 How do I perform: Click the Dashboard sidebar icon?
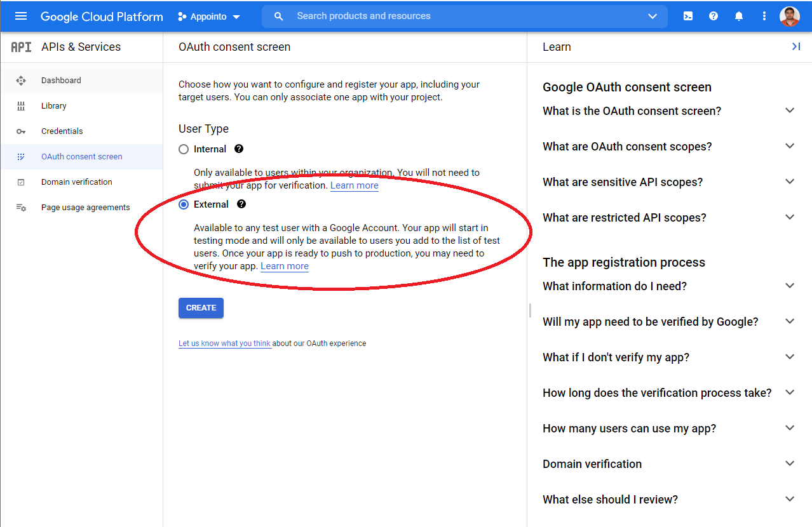[x=21, y=81]
